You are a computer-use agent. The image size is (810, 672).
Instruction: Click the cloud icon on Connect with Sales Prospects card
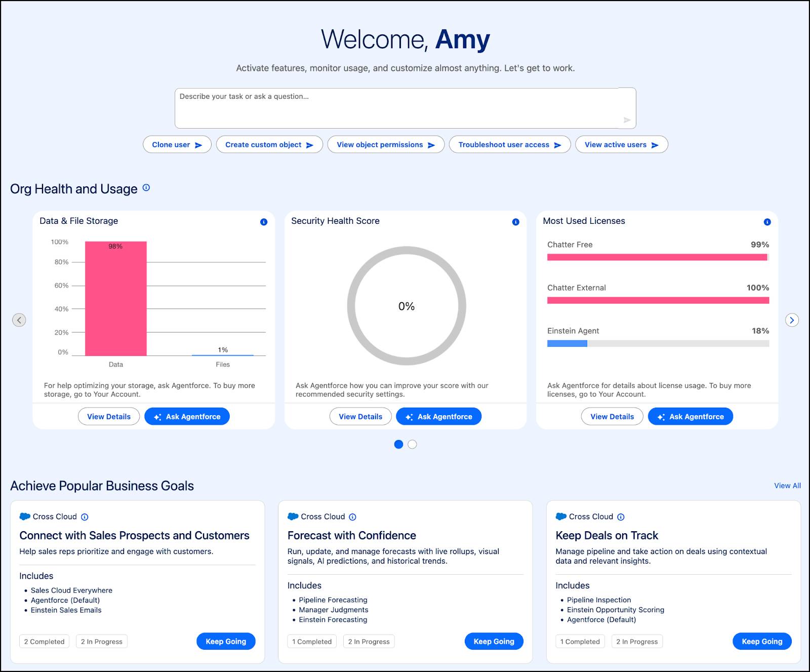[x=24, y=517]
